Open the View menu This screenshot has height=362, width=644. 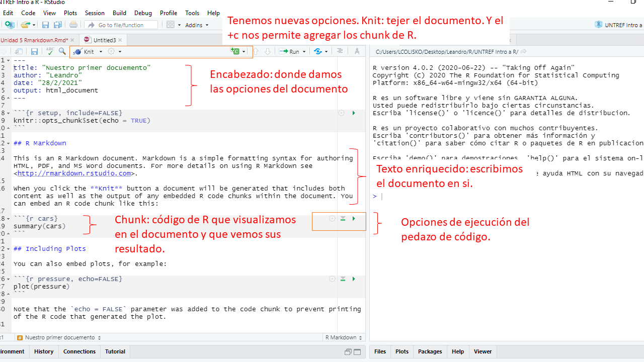pos(50,13)
